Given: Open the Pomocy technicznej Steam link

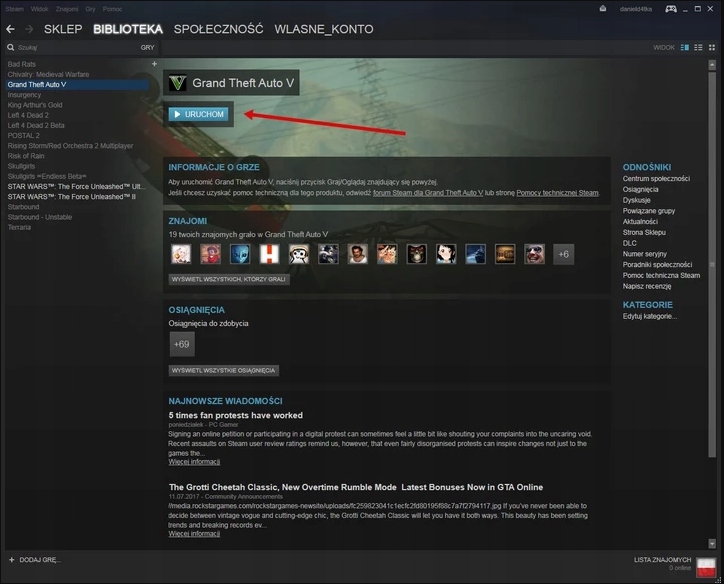Looking at the screenshot, I should tap(557, 193).
